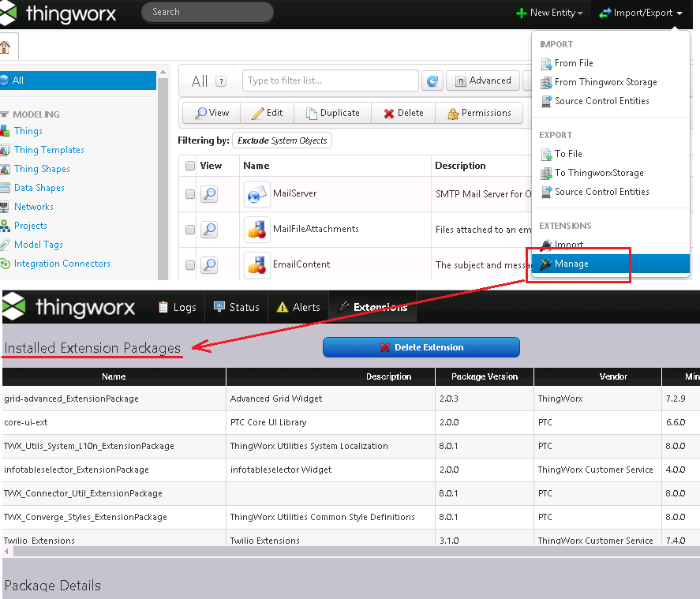700x599 pixels.
Task: Toggle the select-all checkbox in header
Action: click(x=190, y=166)
